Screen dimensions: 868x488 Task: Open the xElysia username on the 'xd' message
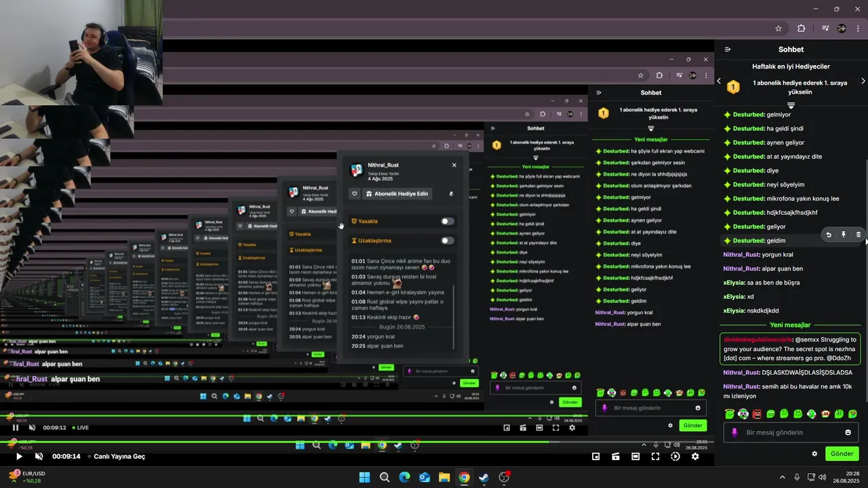[734, 297]
